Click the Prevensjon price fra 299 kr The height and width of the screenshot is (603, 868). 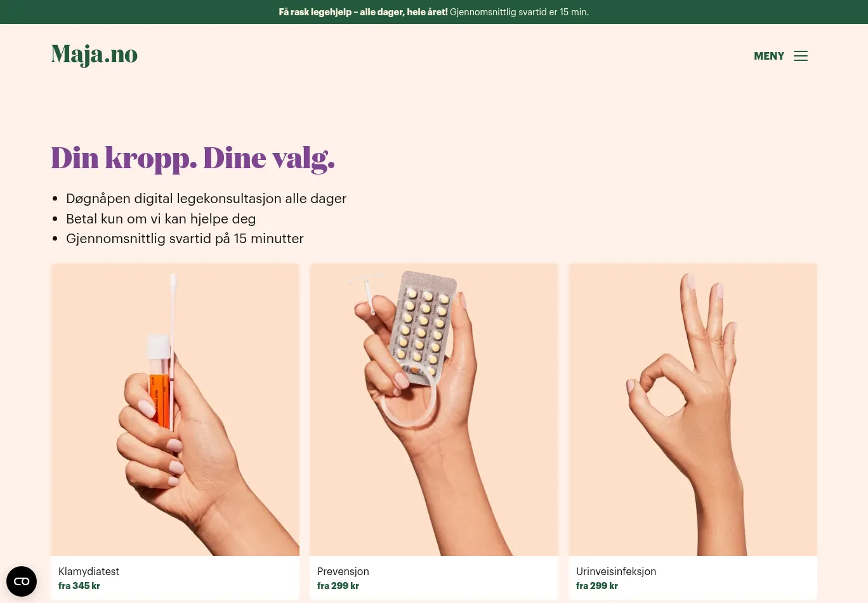click(x=338, y=586)
